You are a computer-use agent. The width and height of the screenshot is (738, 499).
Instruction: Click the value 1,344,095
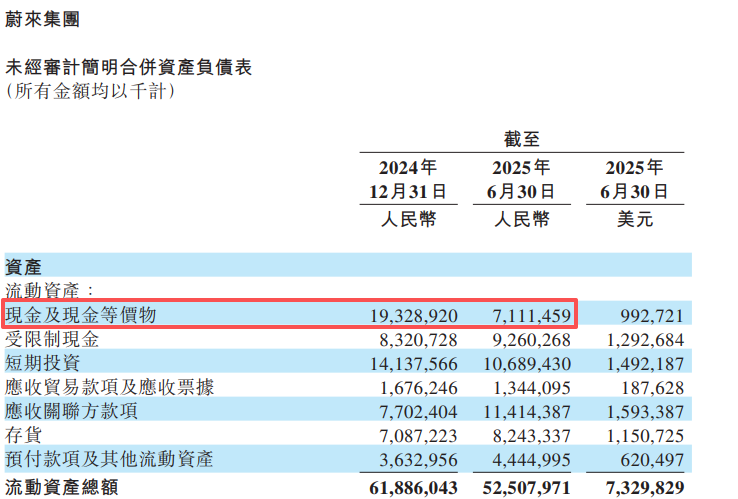tap(532, 388)
